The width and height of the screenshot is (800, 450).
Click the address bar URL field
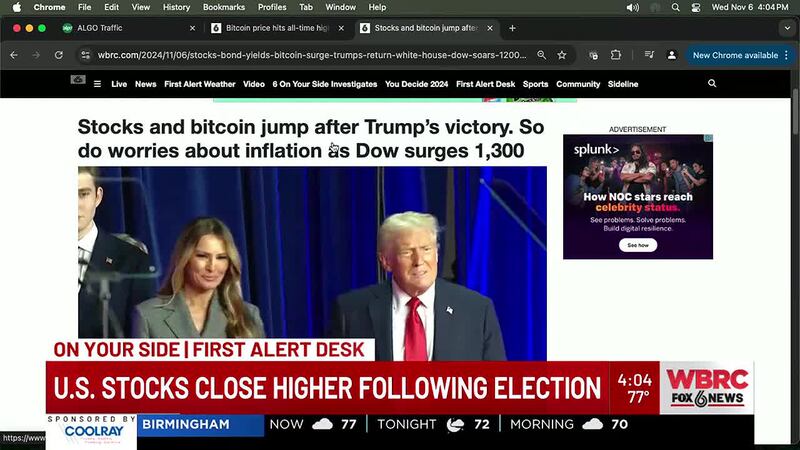(x=311, y=55)
